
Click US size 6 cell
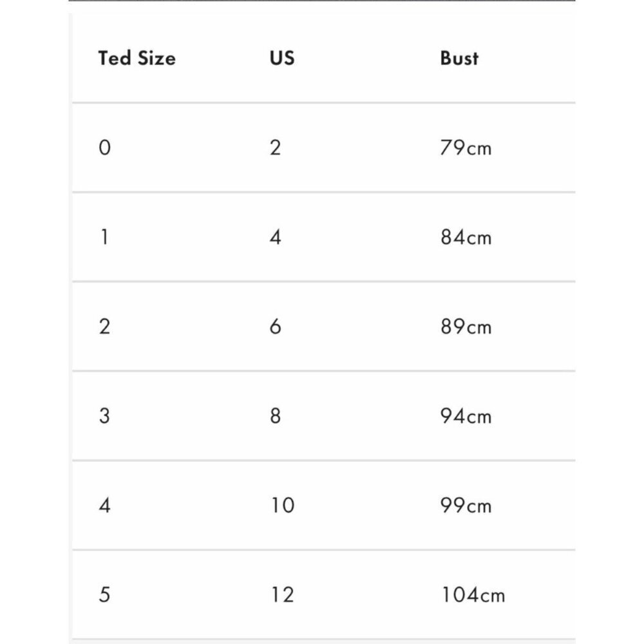276,327
